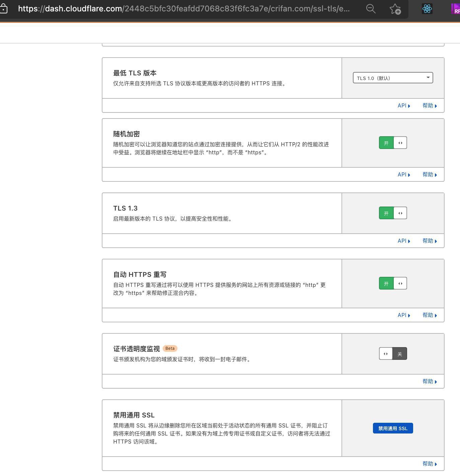Add page to favorites star icon
The image size is (460, 476).
(x=395, y=9)
